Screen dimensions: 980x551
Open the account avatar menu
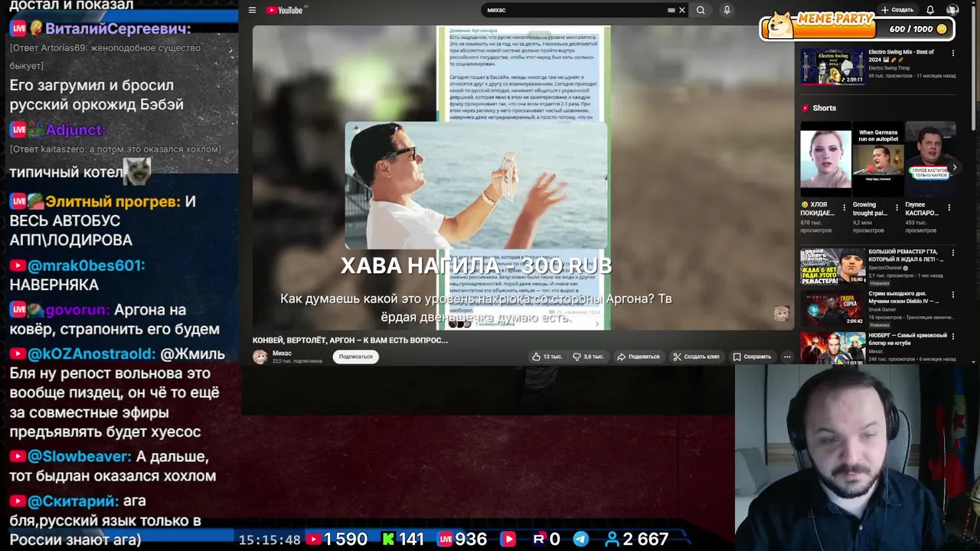(x=952, y=10)
